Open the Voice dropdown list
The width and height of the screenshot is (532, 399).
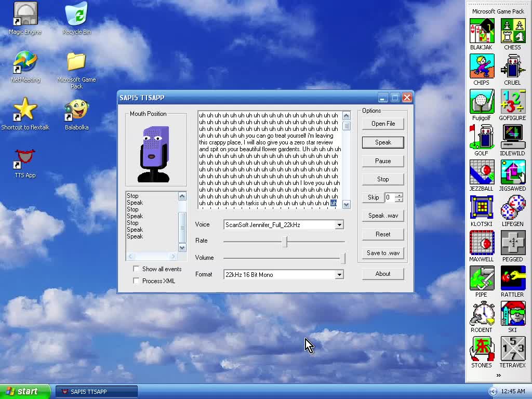339,224
